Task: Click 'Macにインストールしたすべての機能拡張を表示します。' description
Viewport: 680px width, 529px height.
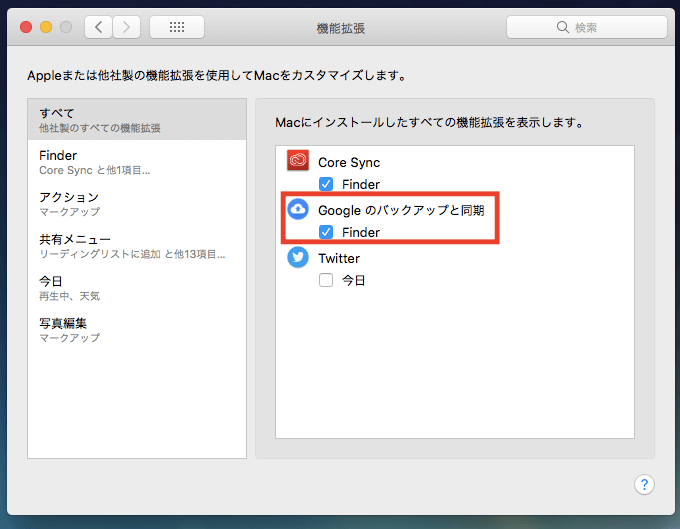Action: click(x=429, y=123)
